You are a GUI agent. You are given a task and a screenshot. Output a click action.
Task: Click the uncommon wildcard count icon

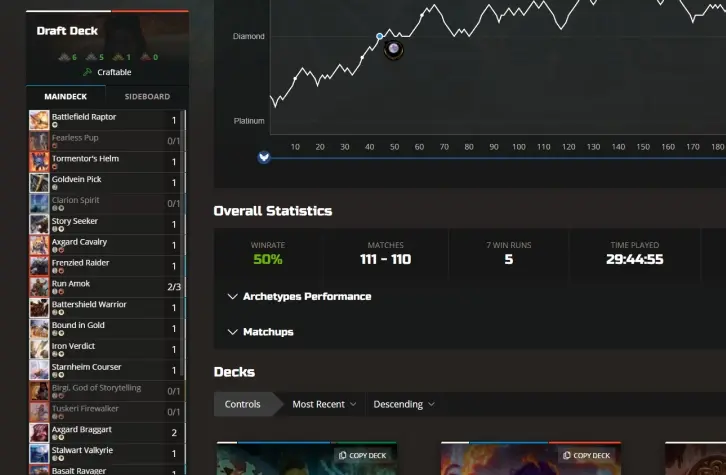click(91, 57)
